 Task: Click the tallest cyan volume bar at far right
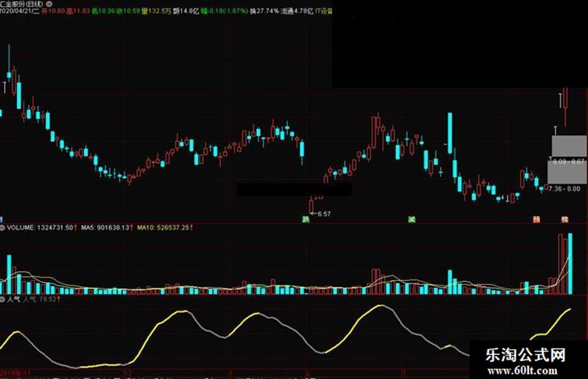pos(571,264)
